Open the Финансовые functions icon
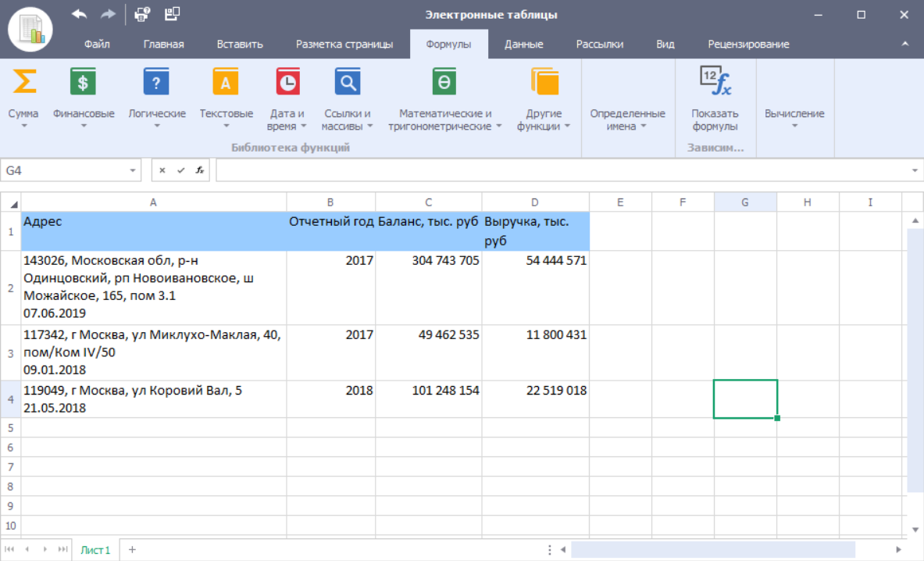 84,81
